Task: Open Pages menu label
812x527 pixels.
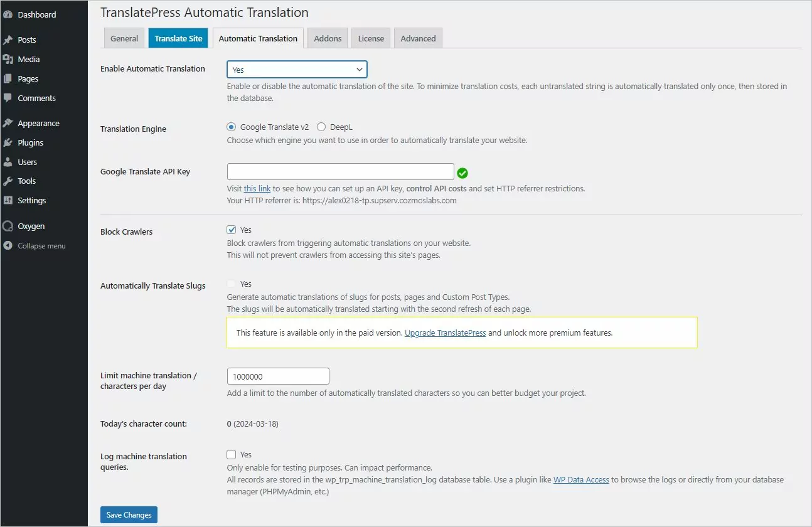Action: pos(28,78)
